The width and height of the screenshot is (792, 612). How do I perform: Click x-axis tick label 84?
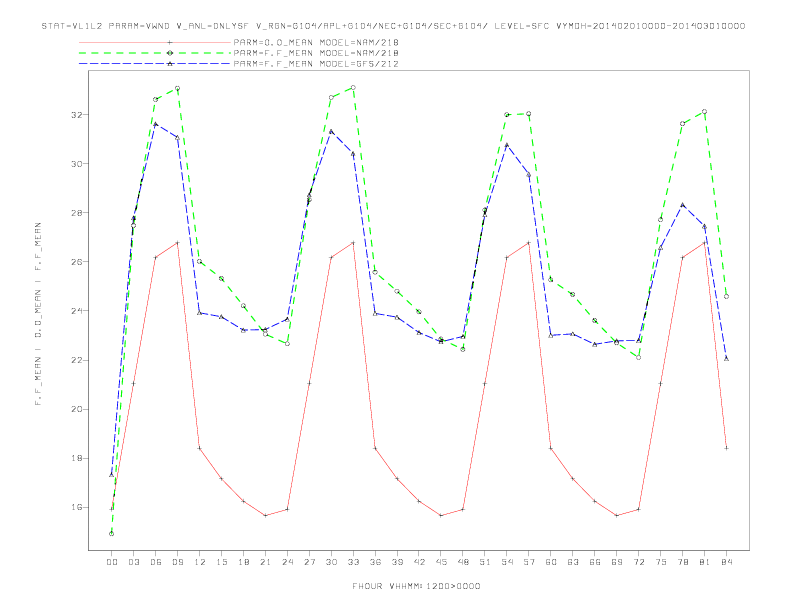[x=726, y=562]
